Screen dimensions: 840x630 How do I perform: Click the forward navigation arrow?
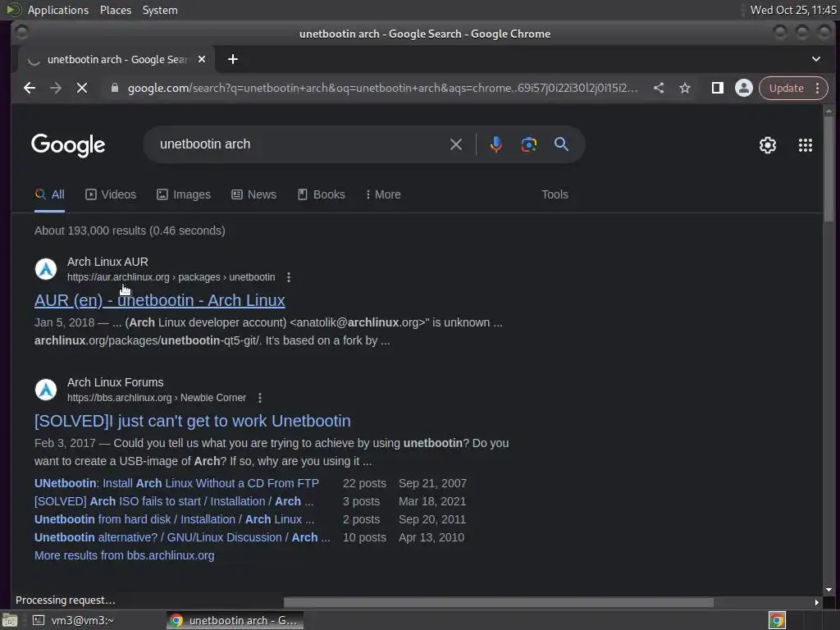56,88
